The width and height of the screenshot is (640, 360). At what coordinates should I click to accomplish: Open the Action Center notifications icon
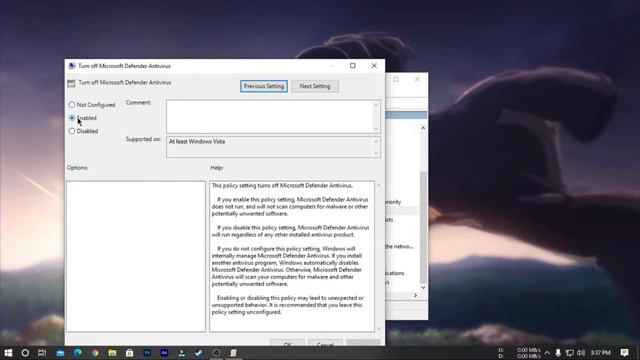[624, 353]
